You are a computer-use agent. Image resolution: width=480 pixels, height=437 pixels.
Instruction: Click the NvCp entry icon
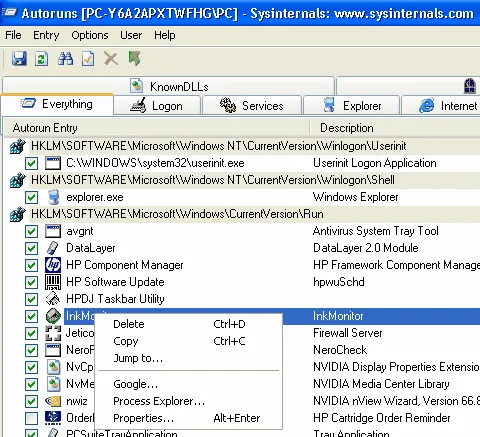(53, 367)
